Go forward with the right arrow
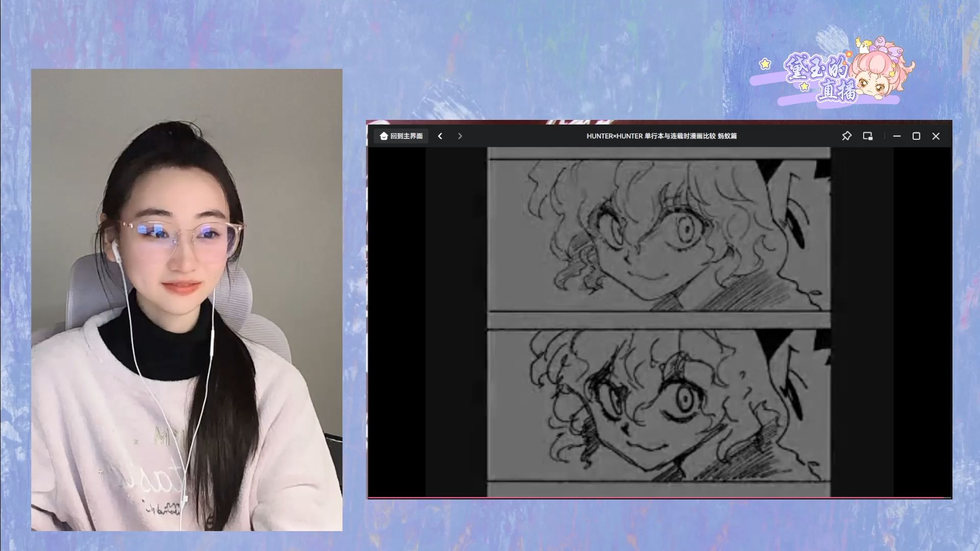 click(460, 136)
